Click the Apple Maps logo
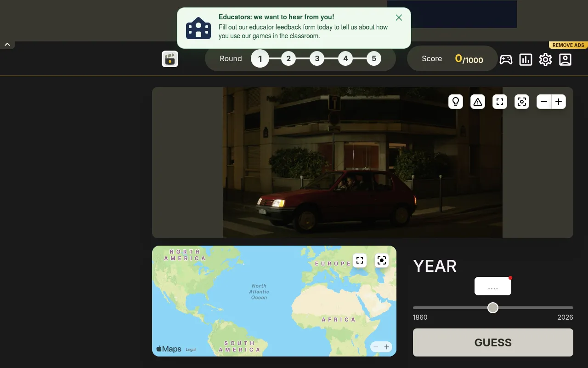Screen dimensions: 588x368 pyautogui.click(x=169, y=349)
